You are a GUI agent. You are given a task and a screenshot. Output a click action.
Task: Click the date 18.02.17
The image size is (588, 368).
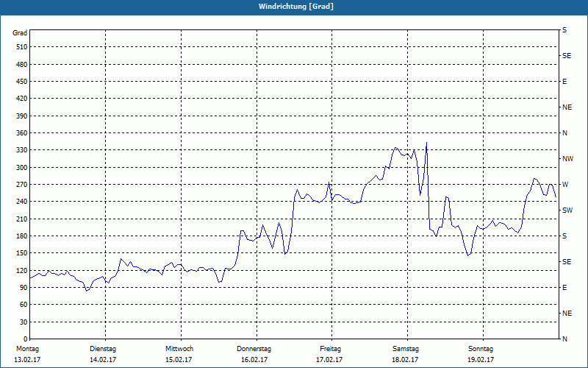click(405, 360)
